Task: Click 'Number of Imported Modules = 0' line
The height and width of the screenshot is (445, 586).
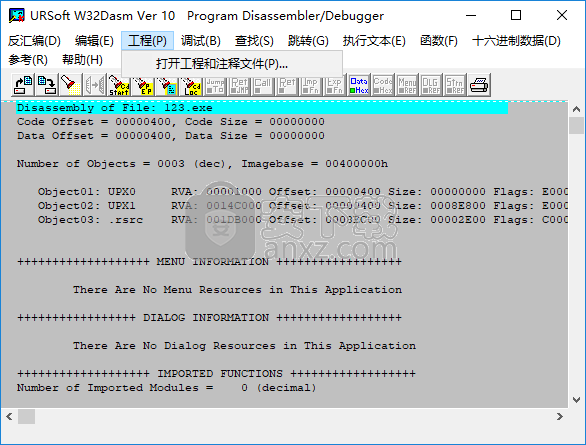Action: pyautogui.click(x=166, y=388)
